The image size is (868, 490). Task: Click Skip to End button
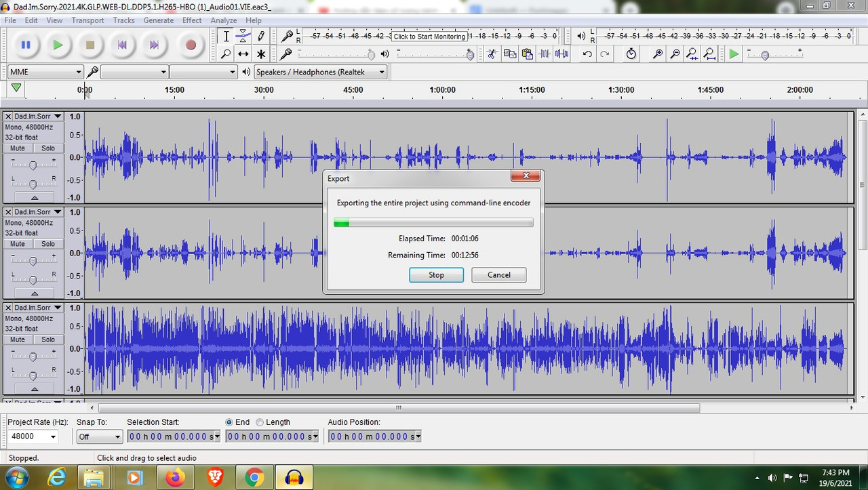click(154, 45)
